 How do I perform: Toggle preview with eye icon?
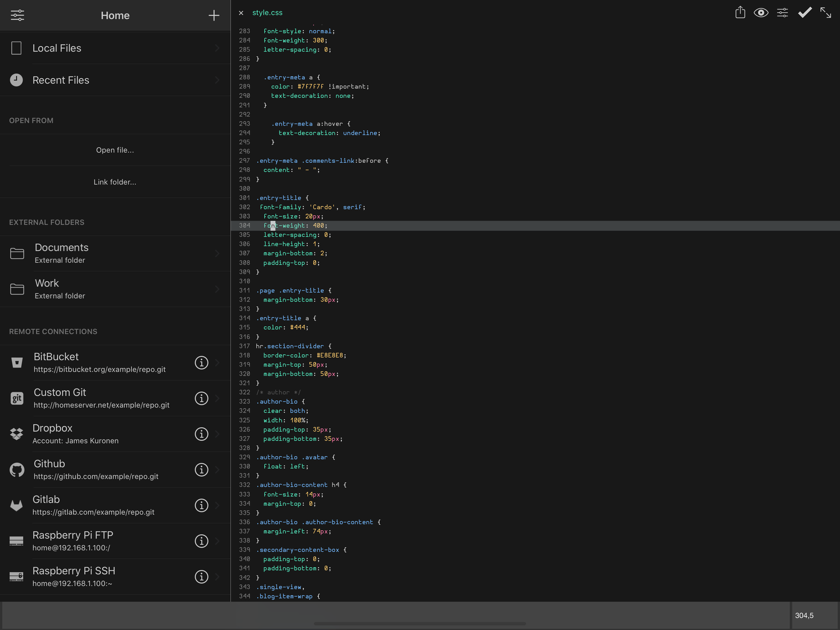(x=761, y=13)
